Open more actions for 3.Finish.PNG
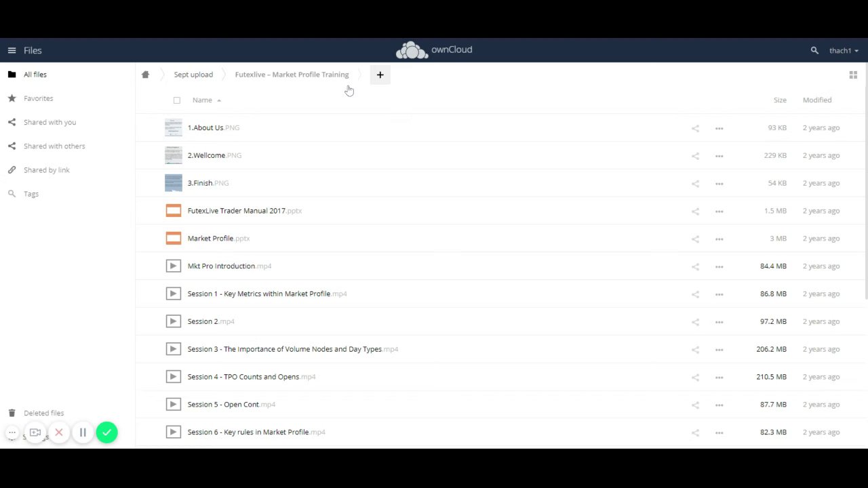Viewport: 868px width, 488px height. (x=719, y=184)
